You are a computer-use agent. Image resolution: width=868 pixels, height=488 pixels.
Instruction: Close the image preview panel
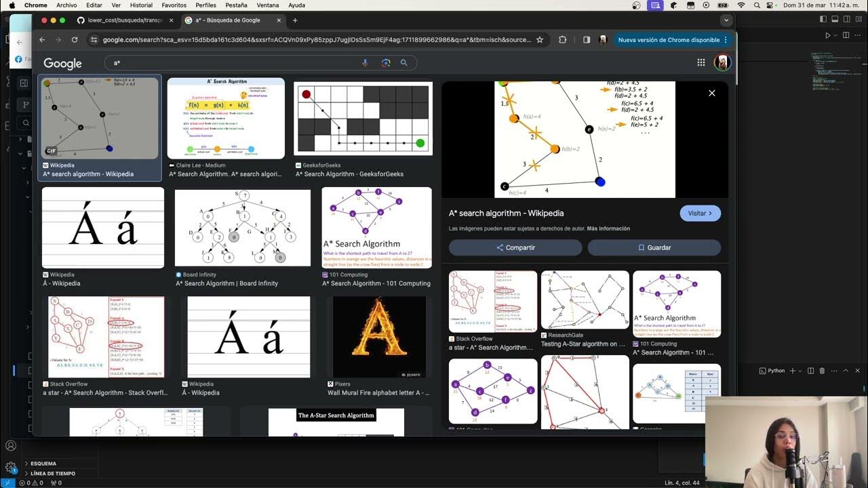[x=711, y=93]
